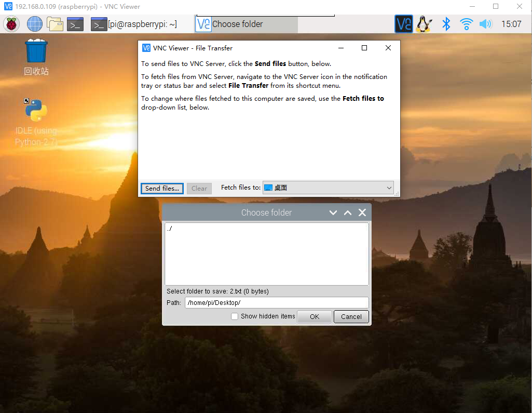
Task: Click the down chevron in Choose folder titlebar
Action: [333, 212]
